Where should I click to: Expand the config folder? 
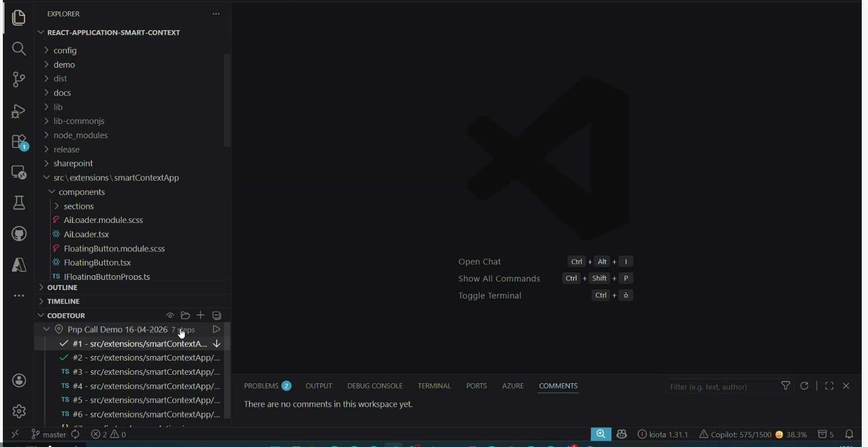(65, 51)
